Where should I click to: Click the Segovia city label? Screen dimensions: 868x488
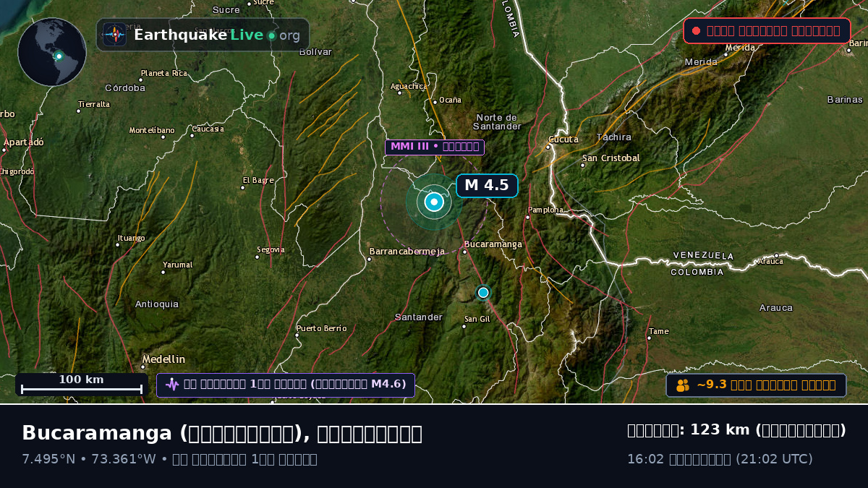coord(271,250)
